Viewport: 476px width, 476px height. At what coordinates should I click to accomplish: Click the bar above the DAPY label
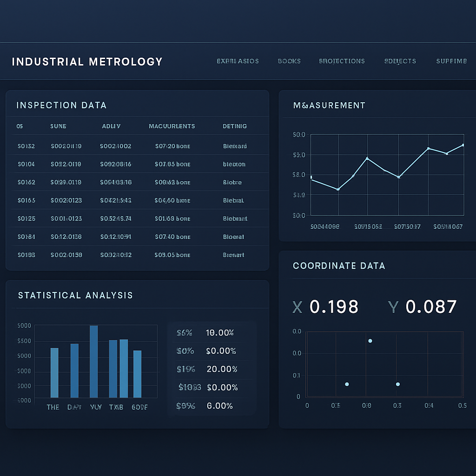pyautogui.click(x=74, y=370)
